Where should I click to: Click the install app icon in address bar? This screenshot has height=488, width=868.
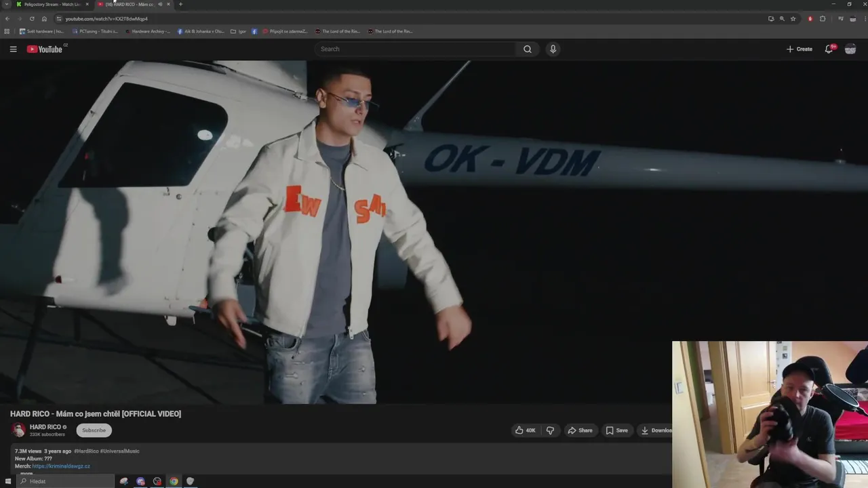coord(771,19)
